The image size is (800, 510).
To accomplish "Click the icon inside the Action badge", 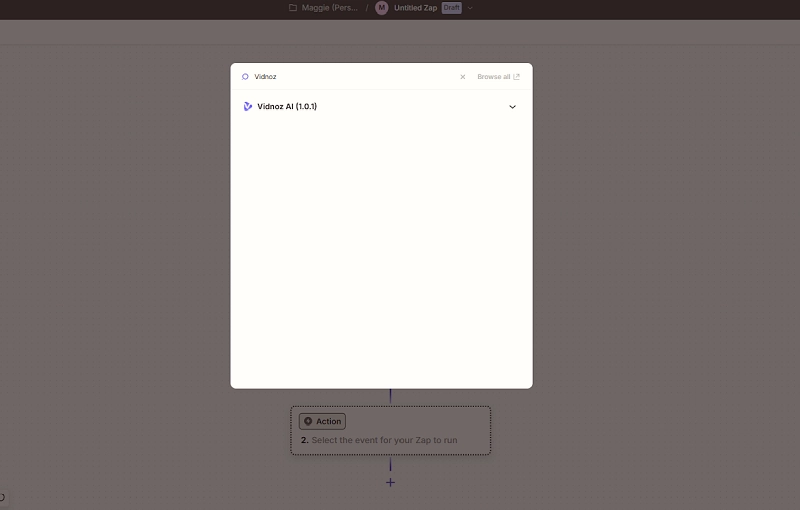I will (x=308, y=421).
